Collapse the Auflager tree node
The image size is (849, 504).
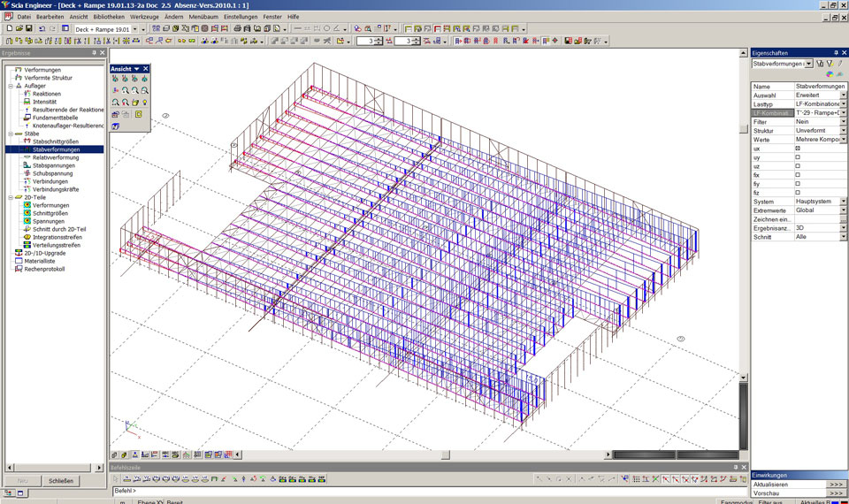(x=10, y=86)
